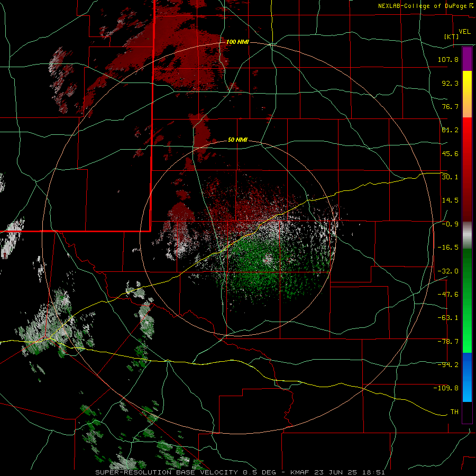Click the 92.3 legend value
This screenshot has width=476, height=476.
click(450, 83)
